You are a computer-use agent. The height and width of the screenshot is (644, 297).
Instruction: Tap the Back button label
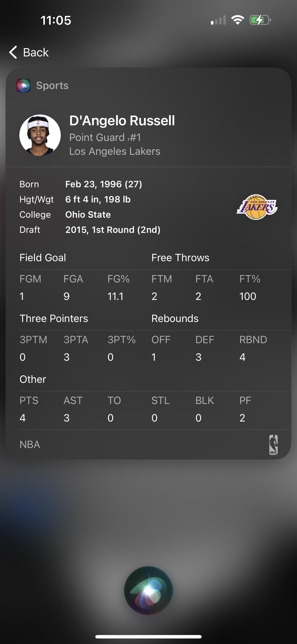tap(36, 53)
